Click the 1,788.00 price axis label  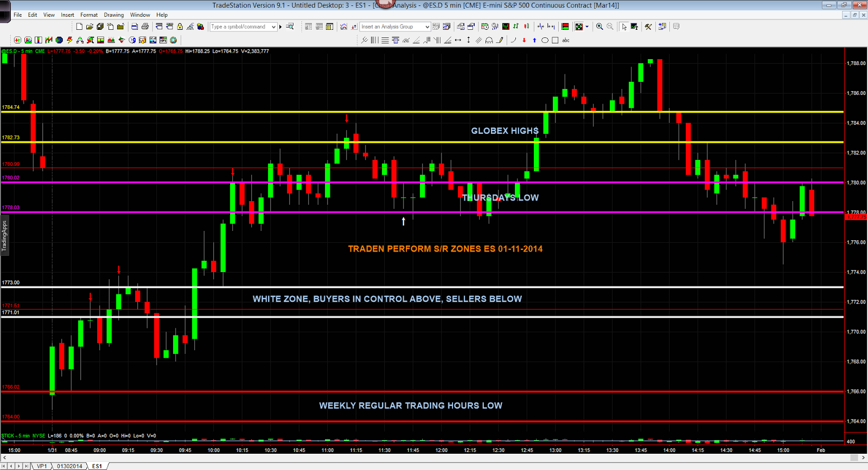(x=856, y=63)
